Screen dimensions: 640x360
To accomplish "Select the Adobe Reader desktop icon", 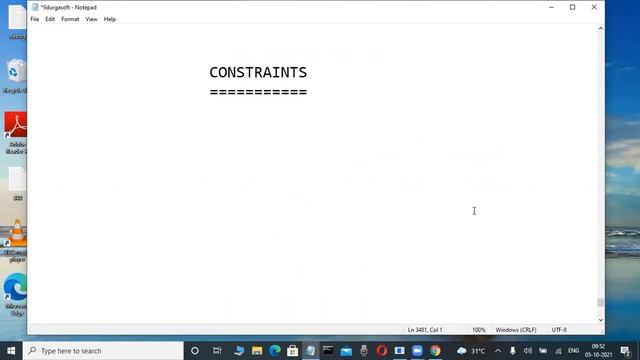I will [x=16, y=133].
